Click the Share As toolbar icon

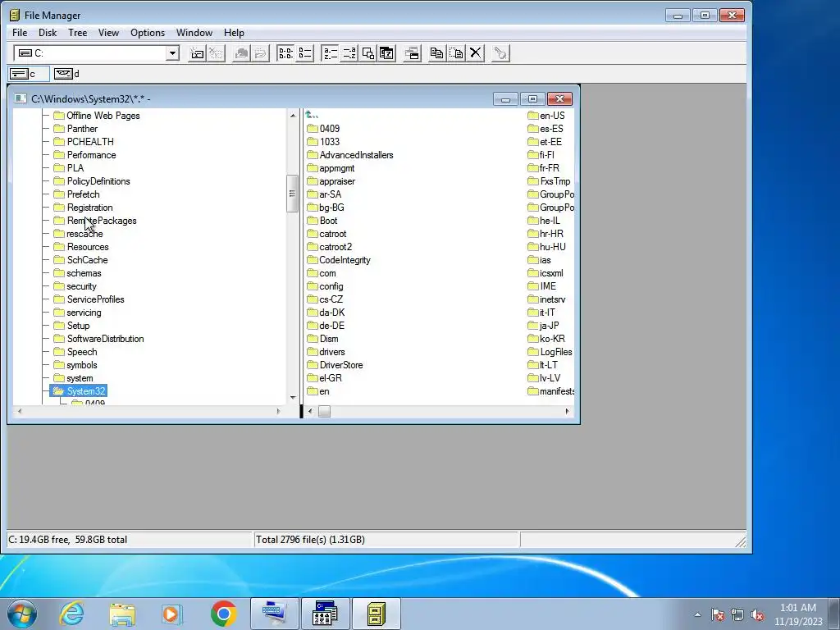[241, 53]
